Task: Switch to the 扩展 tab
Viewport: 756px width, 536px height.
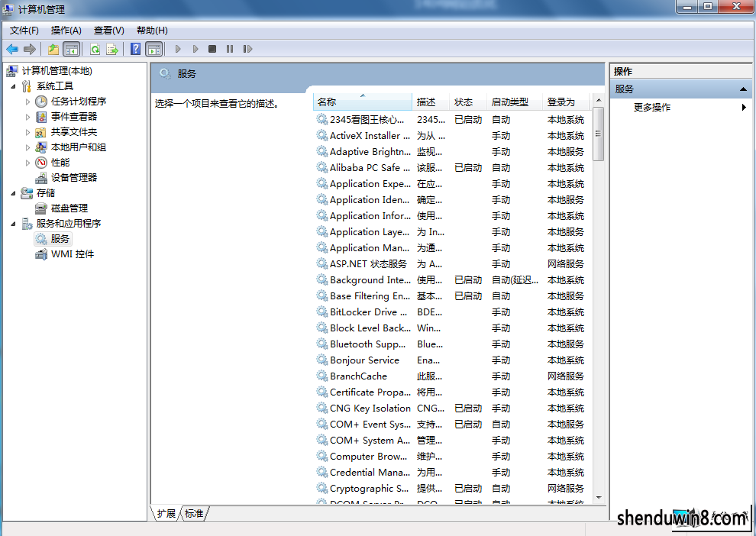Action: (166, 513)
